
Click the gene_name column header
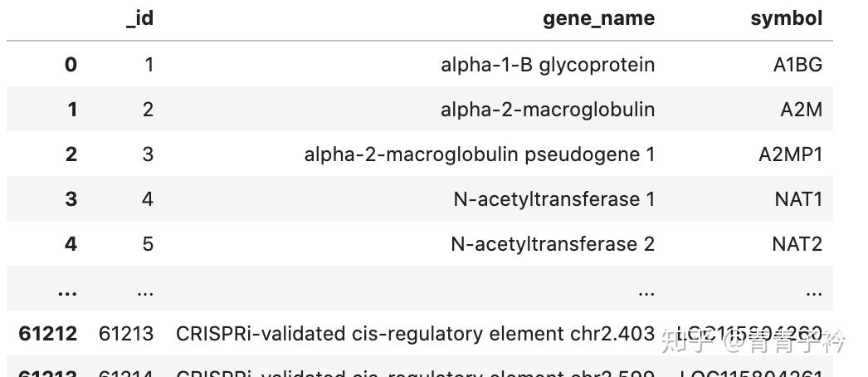click(x=598, y=18)
